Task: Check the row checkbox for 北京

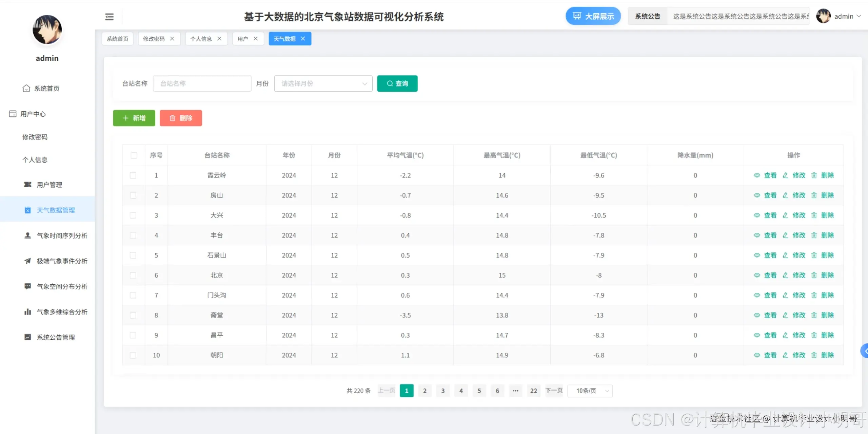Action: point(133,275)
